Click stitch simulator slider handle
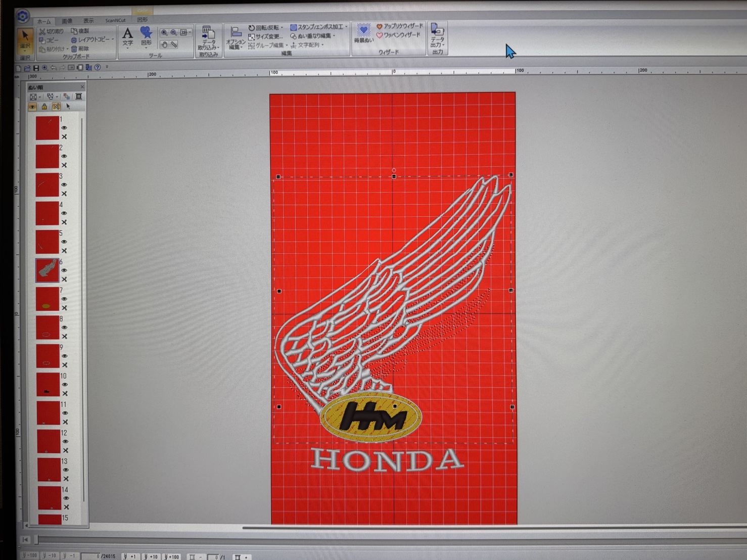Image resolution: width=747 pixels, height=560 pixels. pyautogui.click(x=36, y=540)
